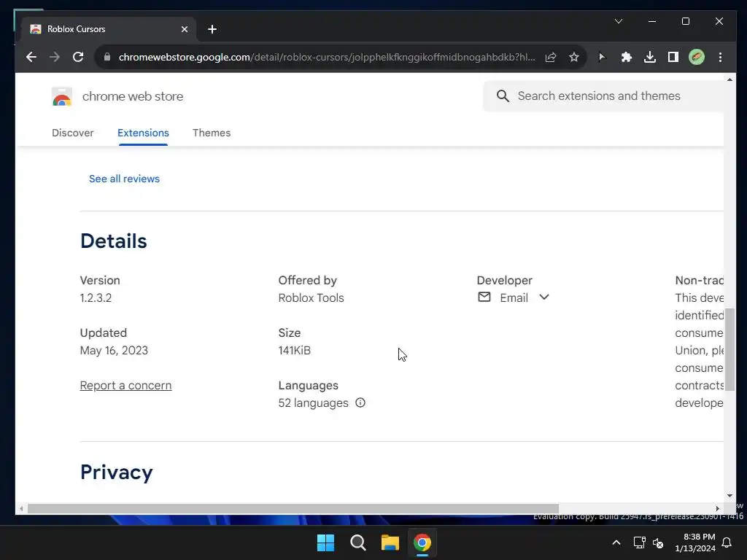Focus the Search extensions and themes field
Screen dimensions: 747x560
(x=603, y=96)
